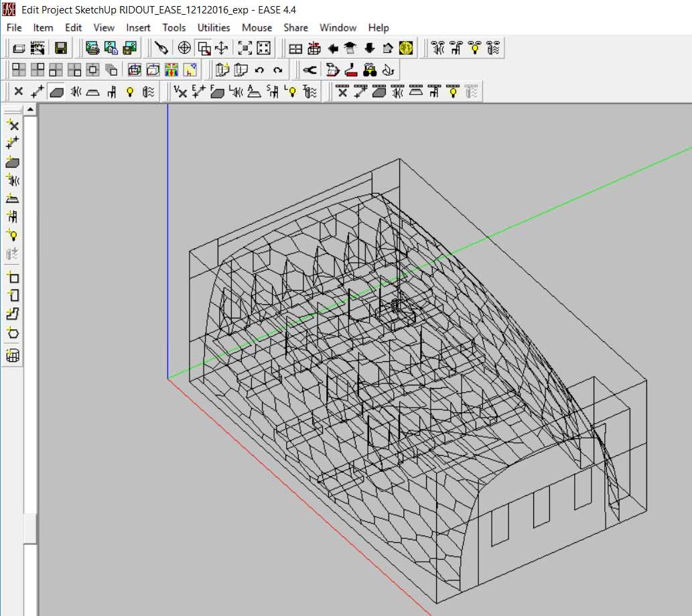
Task: Click the crosshair target center icon
Action: pos(184,48)
